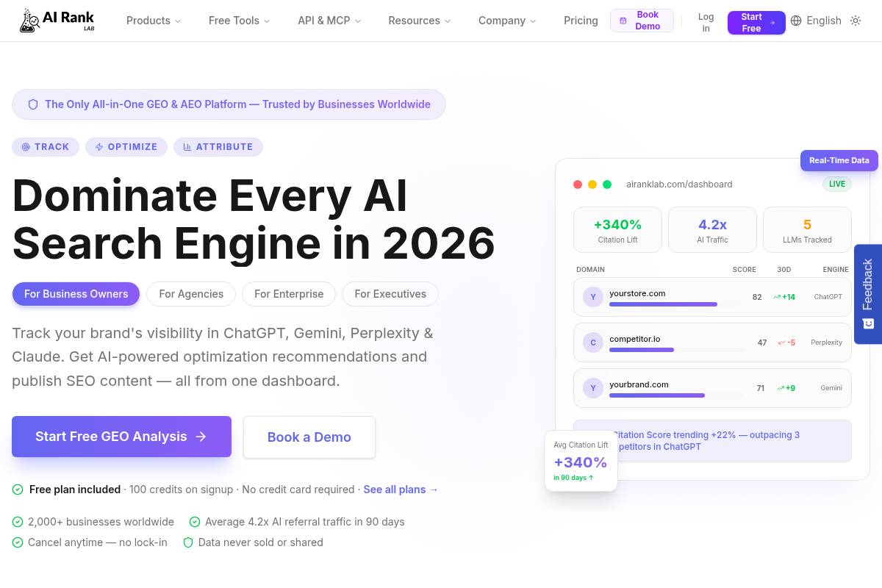Expand the Products menu

[x=154, y=21]
